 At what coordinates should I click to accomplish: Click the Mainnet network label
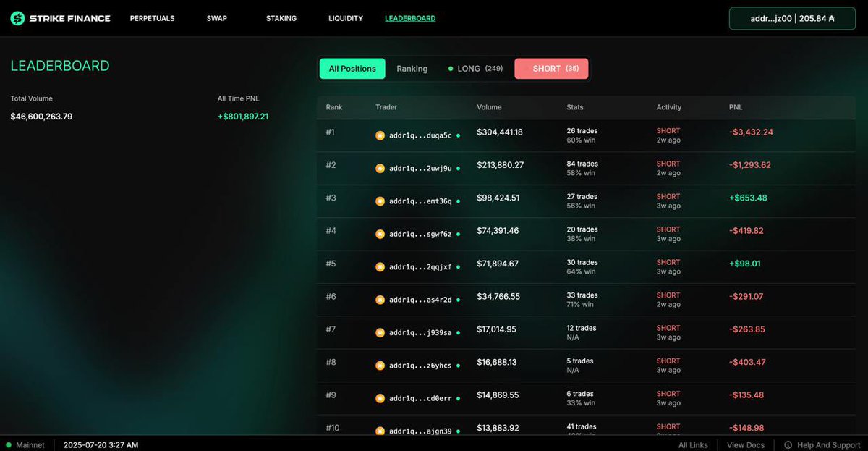tap(30, 445)
